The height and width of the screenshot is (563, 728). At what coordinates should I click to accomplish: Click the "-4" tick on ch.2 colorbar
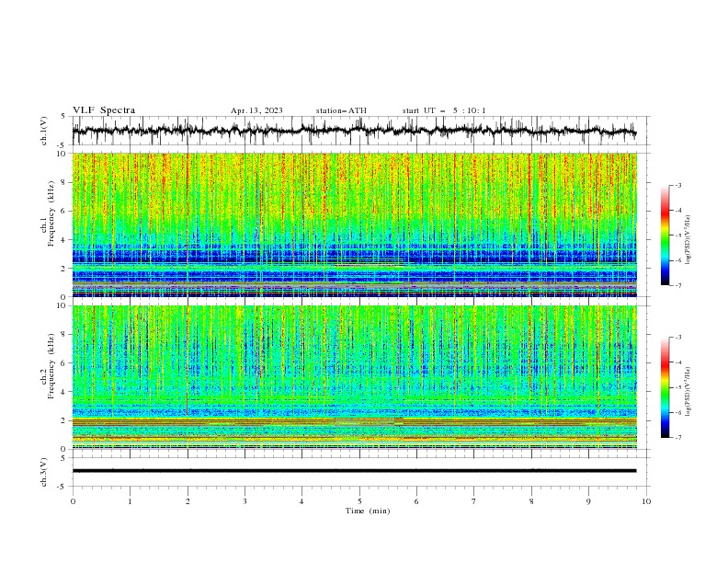pyautogui.click(x=678, y=362)
